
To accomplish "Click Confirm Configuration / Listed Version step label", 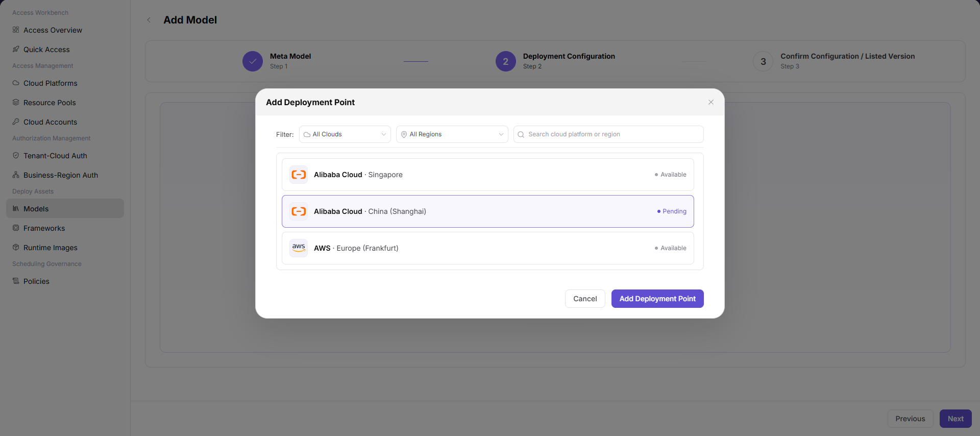I will 848,56.
